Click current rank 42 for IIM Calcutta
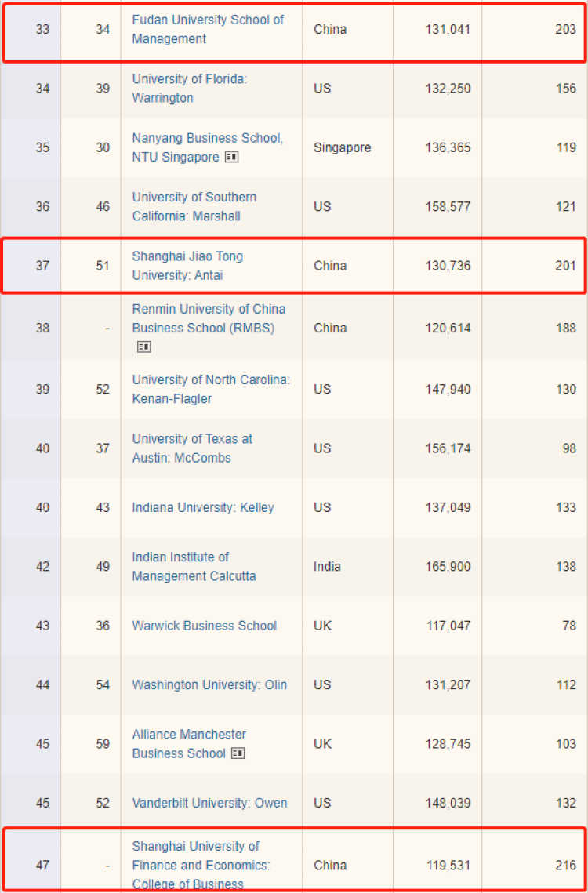This screenshot has width=588, height=893. coord(43,567)
